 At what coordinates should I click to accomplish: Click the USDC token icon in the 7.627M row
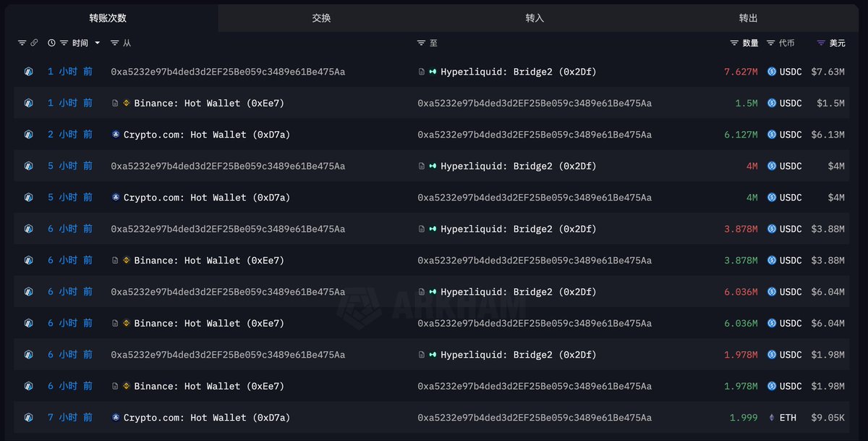(x=771, y=72)
